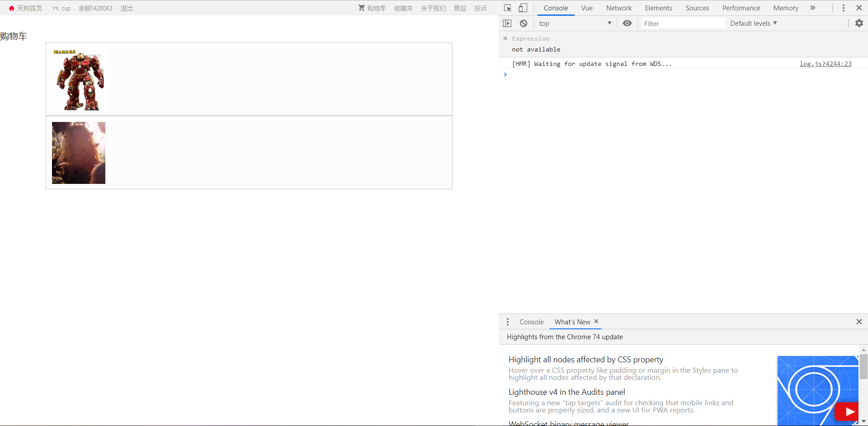The image size is (868, 426).
Task: Click 'Highlight all nodes affected by CSS property'
Action: (586, 360)
